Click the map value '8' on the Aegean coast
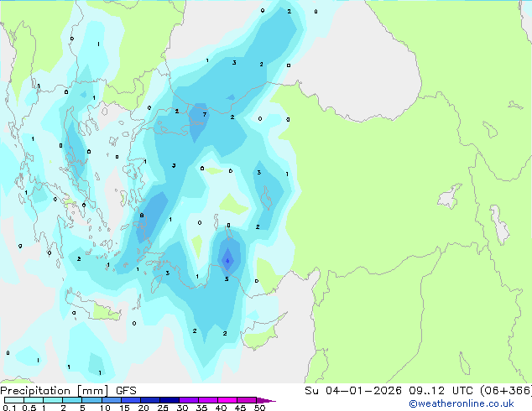The height and width of the screenshot is (411, 532). (142, 216)
